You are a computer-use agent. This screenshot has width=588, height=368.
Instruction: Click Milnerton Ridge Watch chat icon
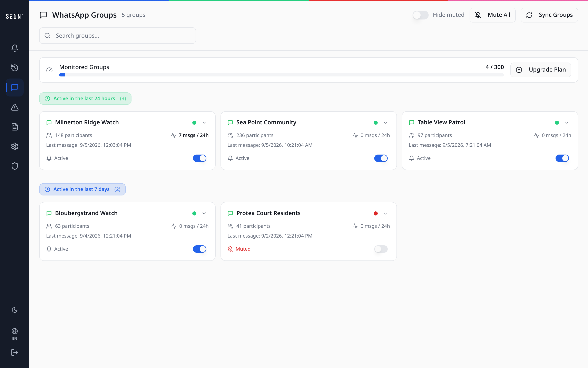click(49, 122)
